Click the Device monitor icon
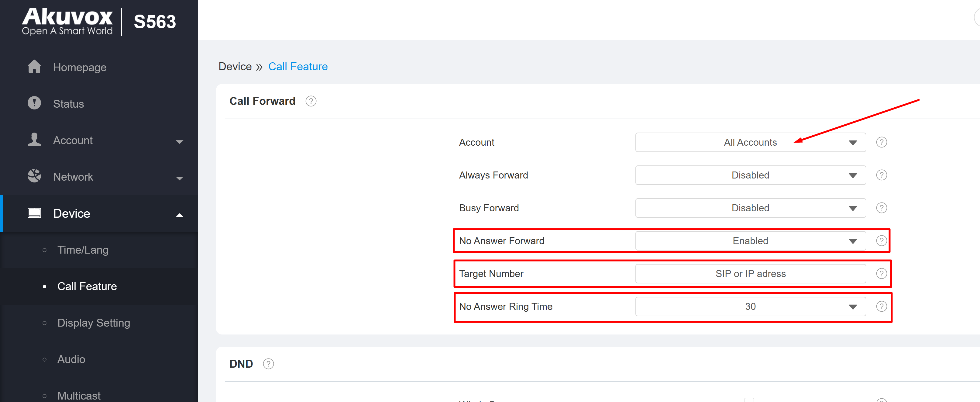This screenshot has height=402, width=980. (34, 213)
